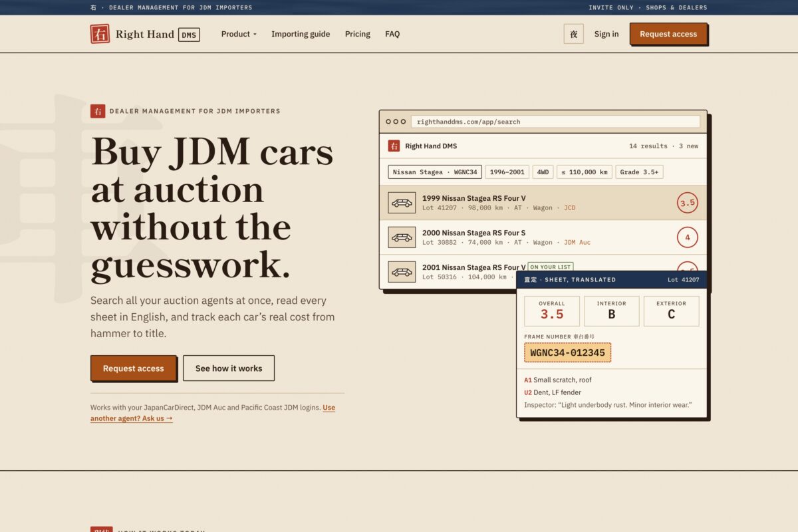The image size is (798, 532).
Task: Toggle night mode with the 夜 button
Action: tap(573, 34)
